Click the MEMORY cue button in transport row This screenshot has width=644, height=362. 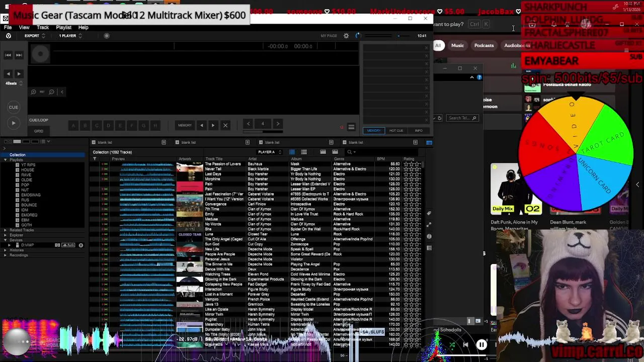185,125
